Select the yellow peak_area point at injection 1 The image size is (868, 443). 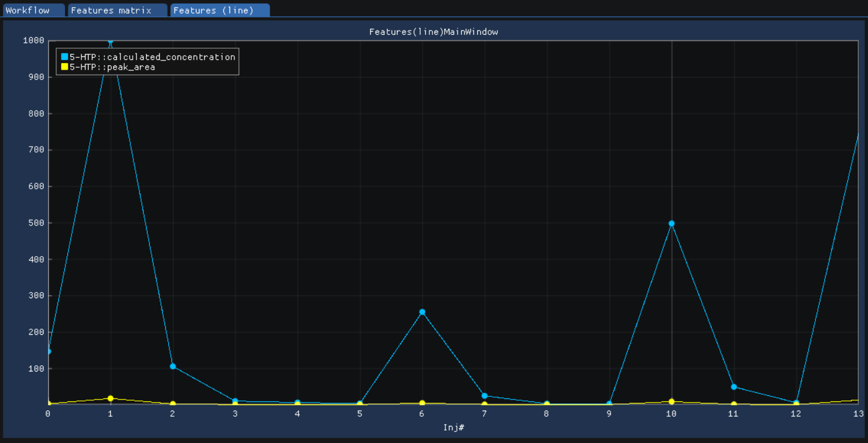pos(110,398)
